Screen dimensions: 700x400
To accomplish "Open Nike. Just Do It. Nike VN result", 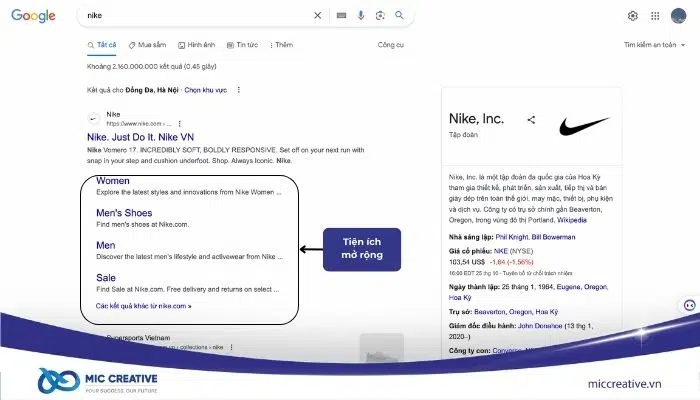I will (141, 137).
